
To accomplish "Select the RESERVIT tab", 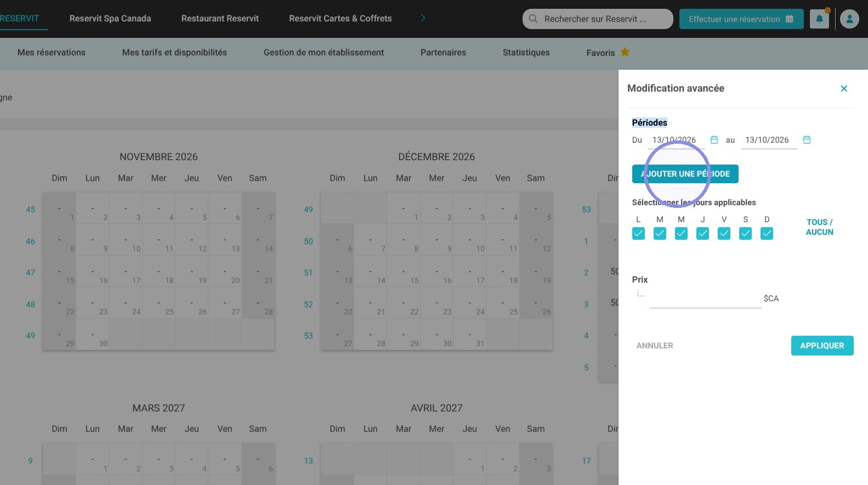I will pyautogui.click(x=20, y=18).
